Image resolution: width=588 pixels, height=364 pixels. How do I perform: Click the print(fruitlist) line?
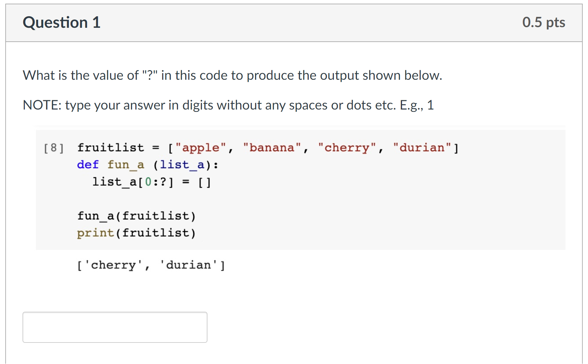click(136, 232)
